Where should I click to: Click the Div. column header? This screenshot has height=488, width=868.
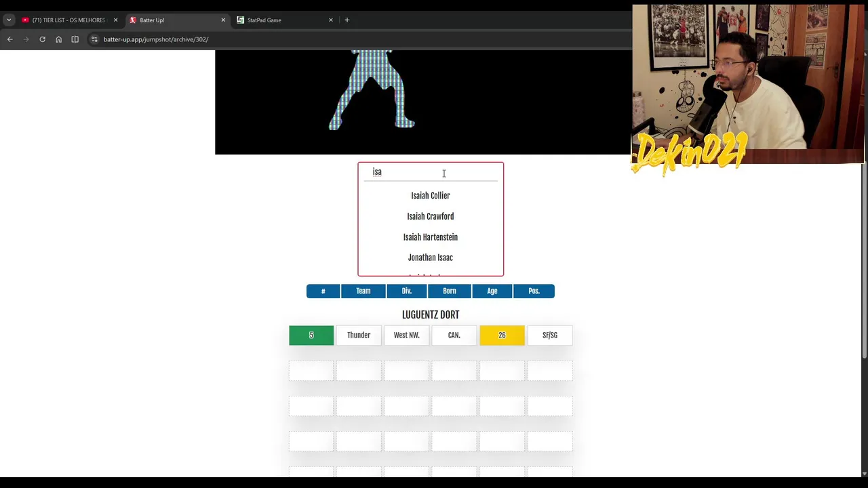point(407,291)
